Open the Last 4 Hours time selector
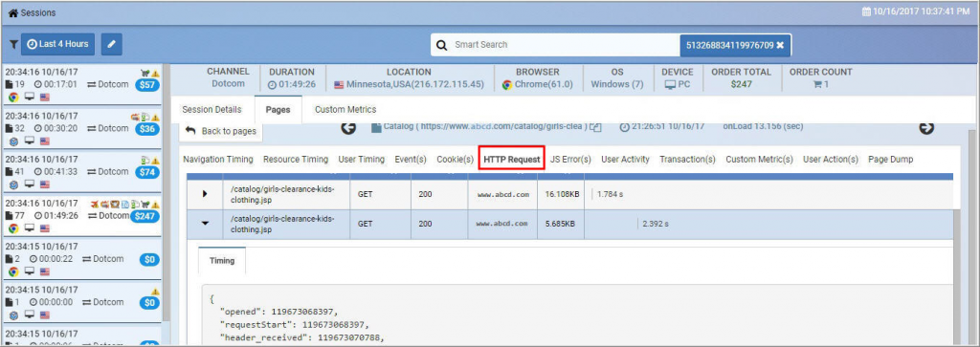Image resolution: width=980 pixels, height=347 pixels. tap(58, 44)
